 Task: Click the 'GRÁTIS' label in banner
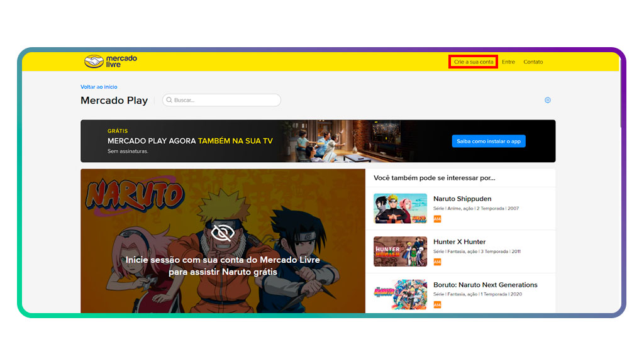tap(118, 131)
